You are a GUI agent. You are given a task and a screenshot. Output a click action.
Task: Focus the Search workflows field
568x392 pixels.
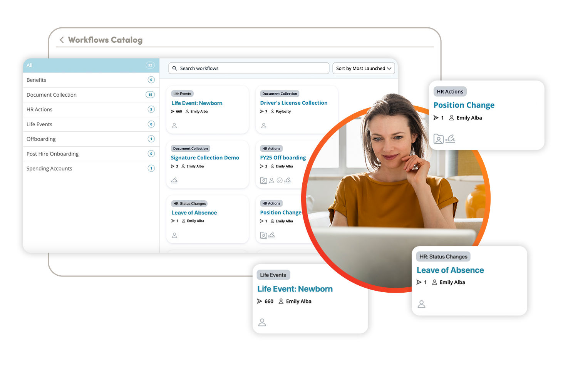(249, 68)
